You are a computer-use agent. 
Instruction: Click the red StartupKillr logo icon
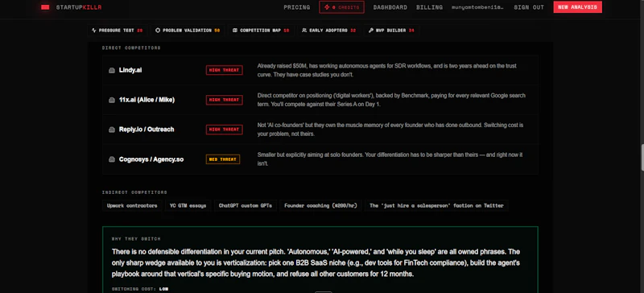tap(45, 7)
